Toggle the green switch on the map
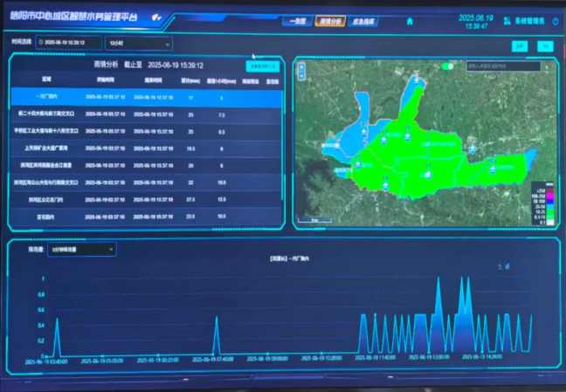 tap(450, 65)
